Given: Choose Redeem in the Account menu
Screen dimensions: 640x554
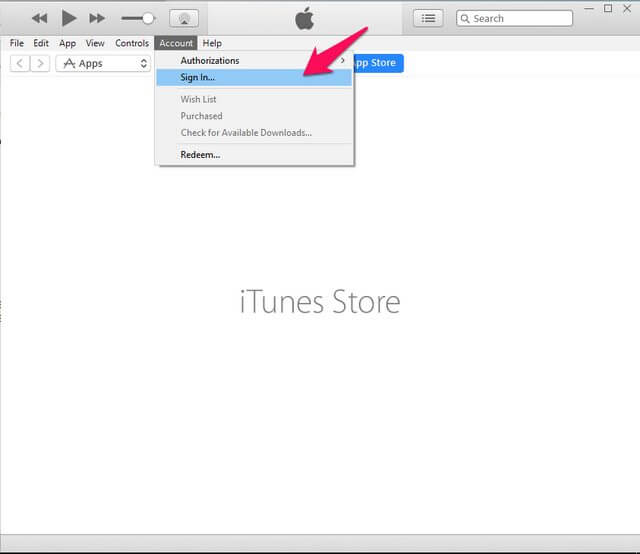Looking at the screenshot, I should click(x=200, y=154).
